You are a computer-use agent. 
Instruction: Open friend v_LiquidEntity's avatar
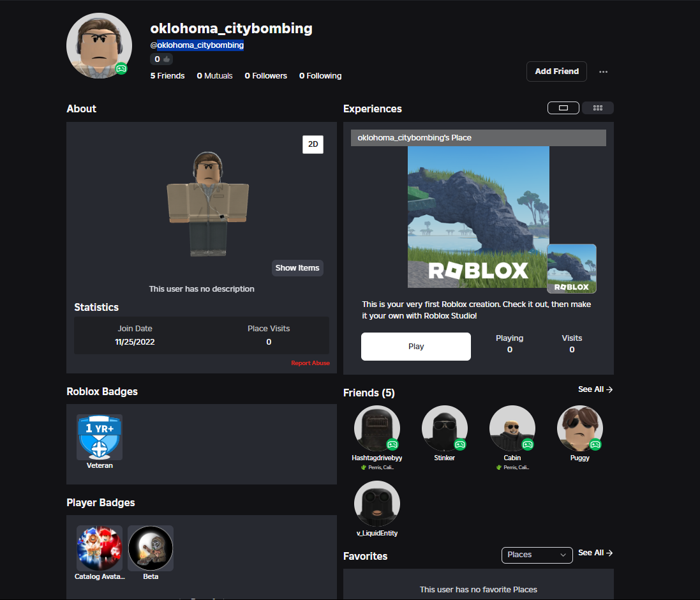coord(376,504)
